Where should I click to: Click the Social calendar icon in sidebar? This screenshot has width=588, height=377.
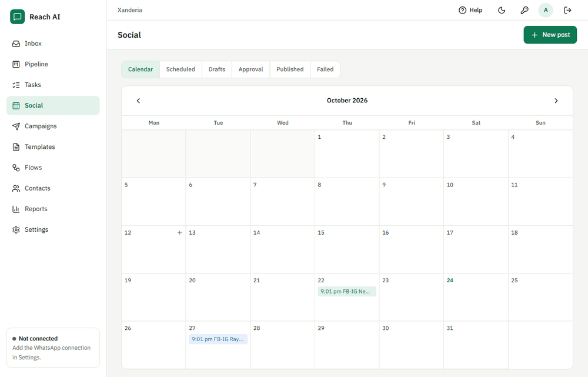[16, 105]
